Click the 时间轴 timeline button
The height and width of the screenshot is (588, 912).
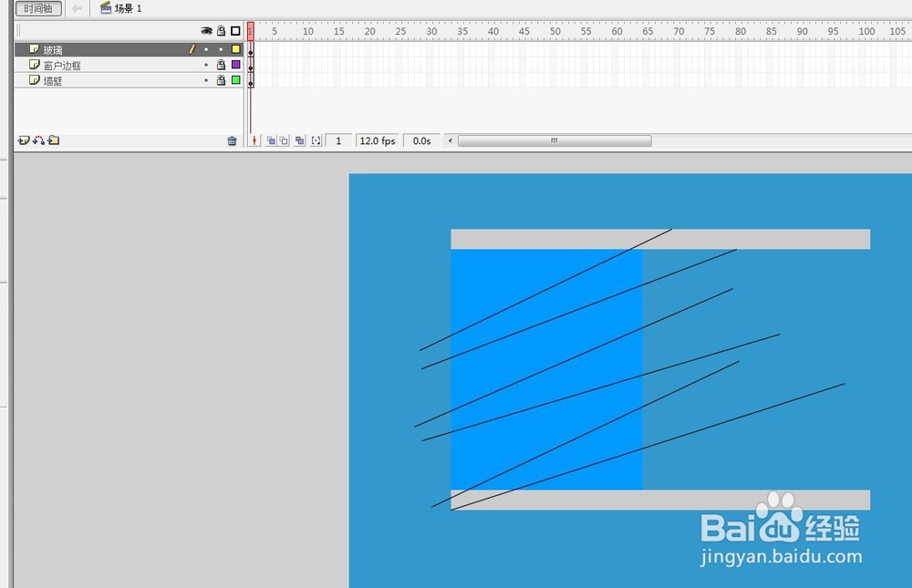point(38,9)
